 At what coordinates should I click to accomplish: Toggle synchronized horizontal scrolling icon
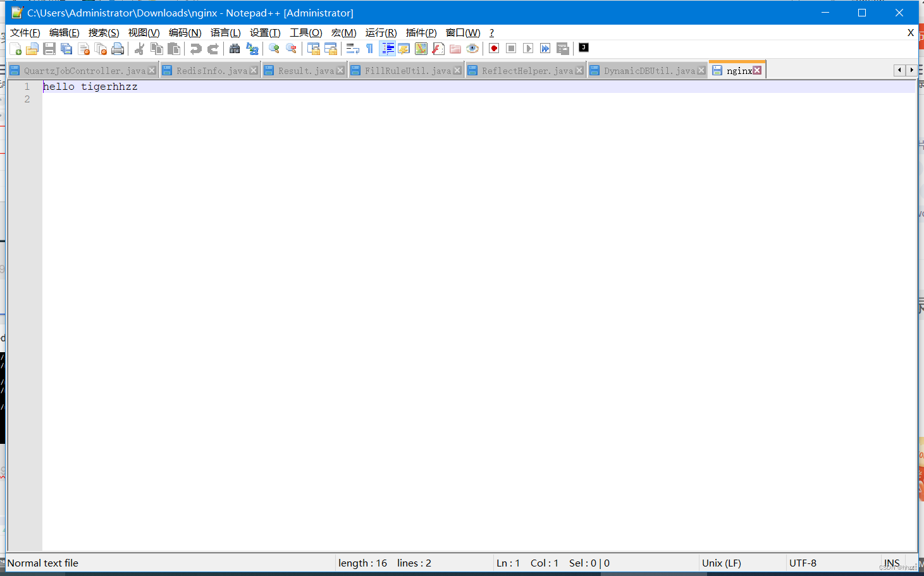click(x=331, y=49)
